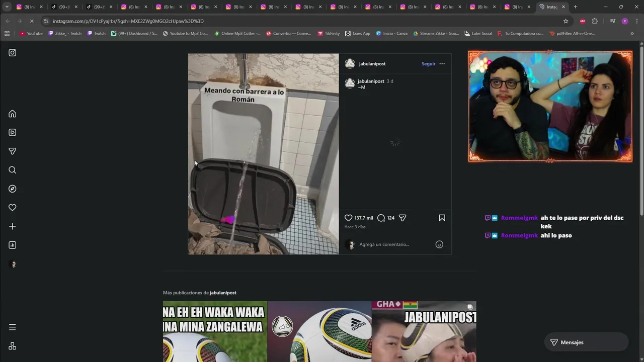
Task: Open comments with the speech bubble icon
Action: pyautogui.click(x=381, y=218)
